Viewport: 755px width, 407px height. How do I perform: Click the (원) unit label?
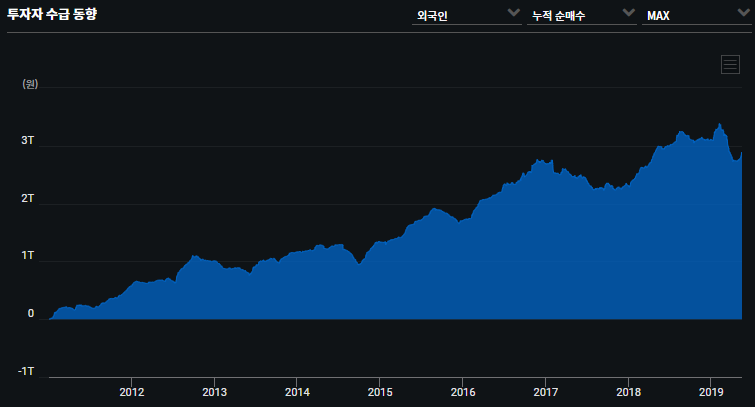[30, 84]
